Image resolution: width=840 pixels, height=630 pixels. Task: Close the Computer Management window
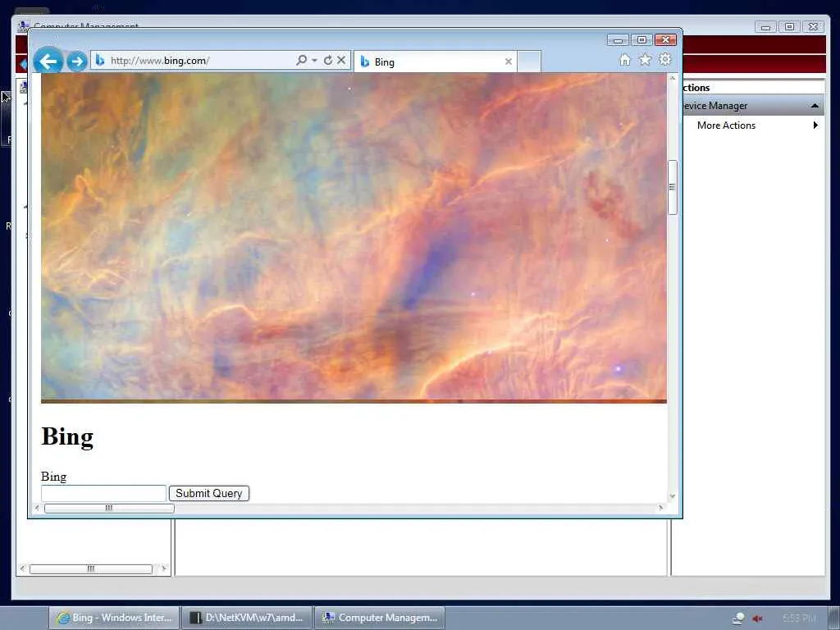[x=813, y=27]
